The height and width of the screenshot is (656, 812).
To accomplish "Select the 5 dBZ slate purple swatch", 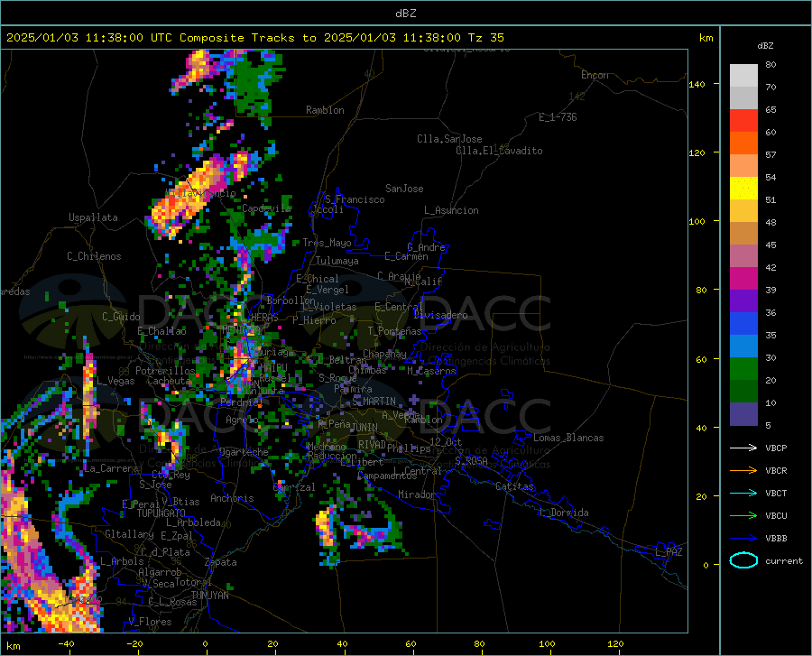I will (743, 414).
